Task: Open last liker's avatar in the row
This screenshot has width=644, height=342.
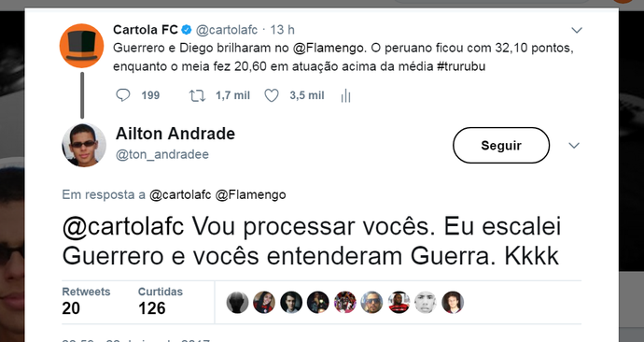Action: [x=453, y=303]
